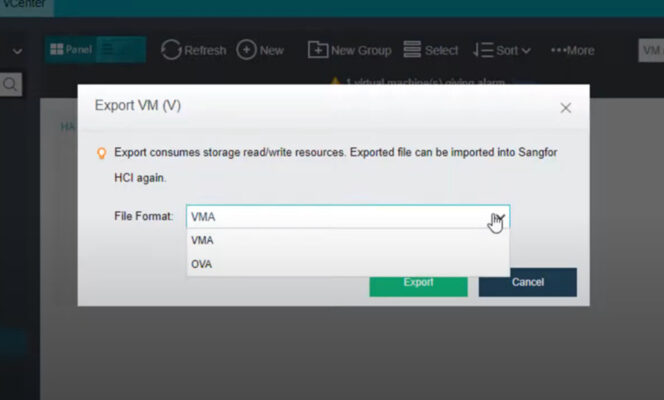Switch to list view toggle

(x=121, y=50)
